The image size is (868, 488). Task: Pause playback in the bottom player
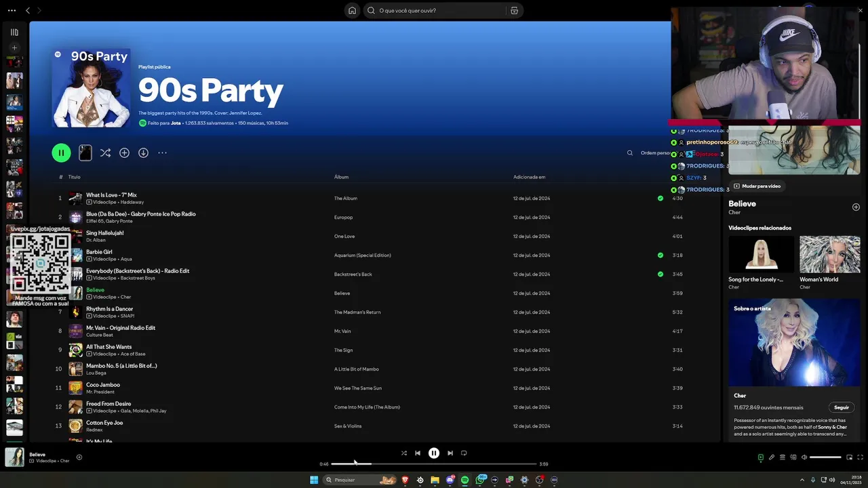click(434, 453)
